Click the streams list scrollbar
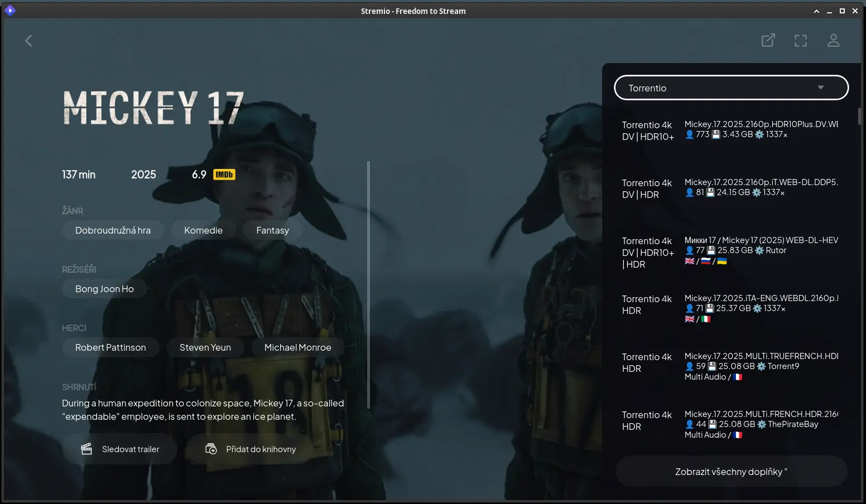The width and height of the screenshot is (866, 504). coord(859,116)
